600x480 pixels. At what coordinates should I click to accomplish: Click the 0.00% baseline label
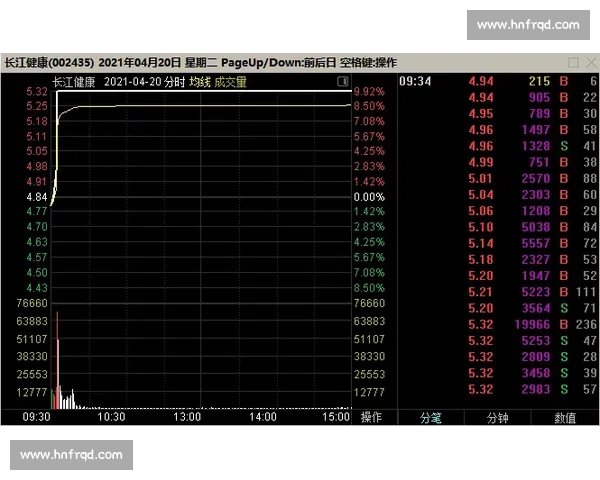[x=369, y=197]
